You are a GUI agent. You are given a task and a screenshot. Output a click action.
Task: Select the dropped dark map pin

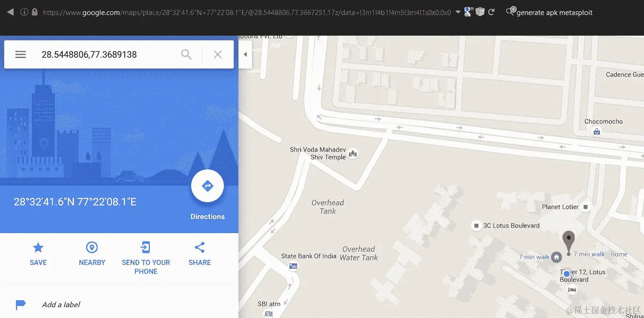569,242
